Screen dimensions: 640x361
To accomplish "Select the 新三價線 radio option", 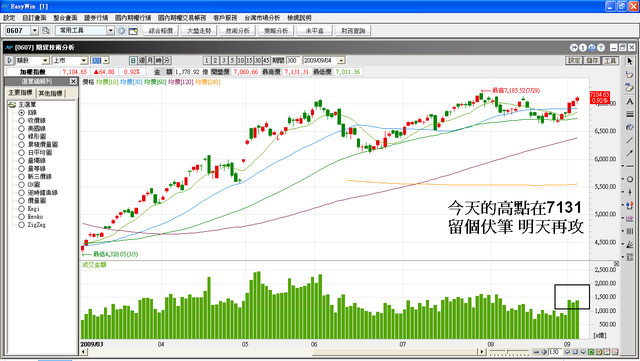I will click(21, 176).
